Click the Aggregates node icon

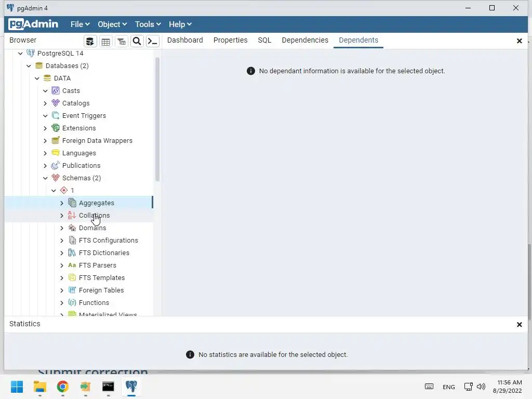72,203
